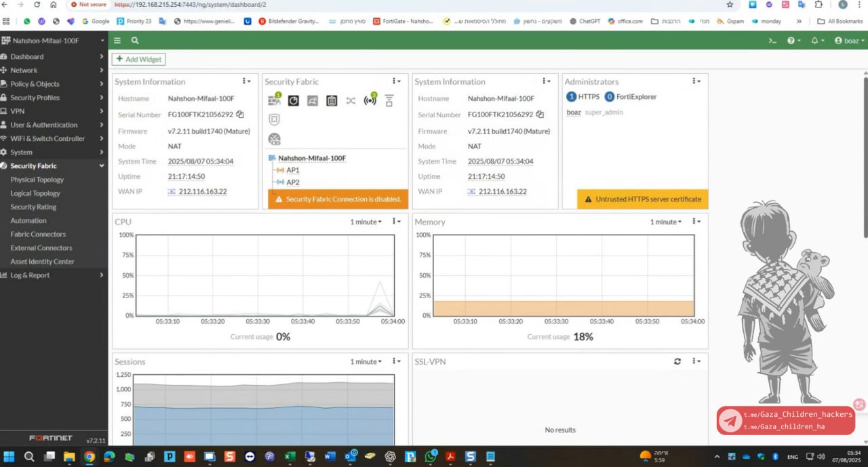The width and height of the screenshot is (868, 467).
Task: Select AP1 in the Security Fabric tree
Action: click(292, 170)
